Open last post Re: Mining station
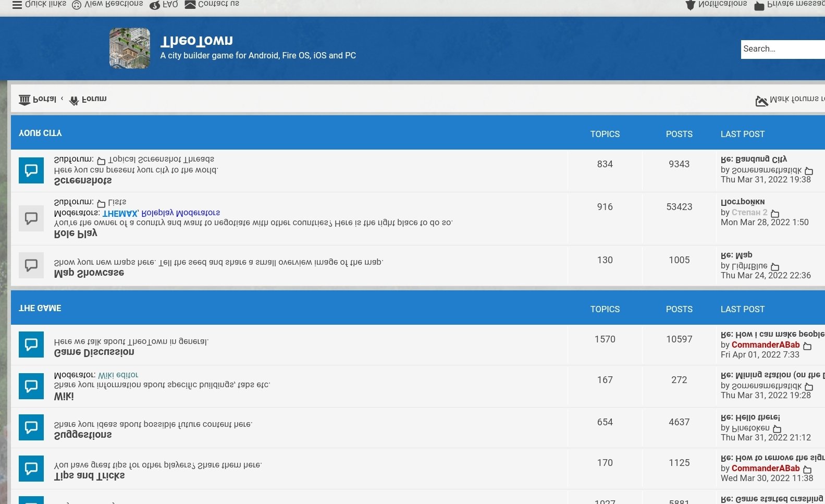825x504 pixels. click(773, 375)
